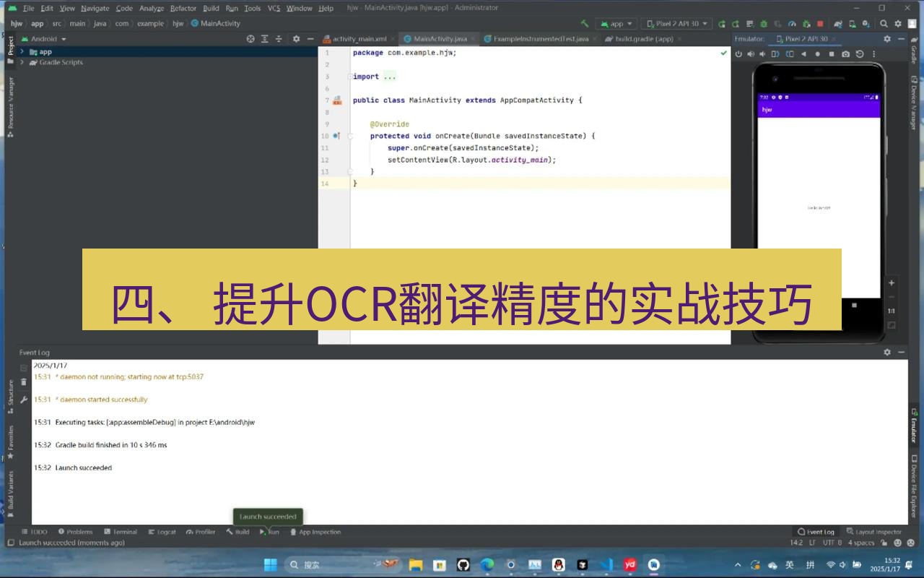924x578 pixels.
Task: Open the Navigate menu
Action: tap(95, 8)
